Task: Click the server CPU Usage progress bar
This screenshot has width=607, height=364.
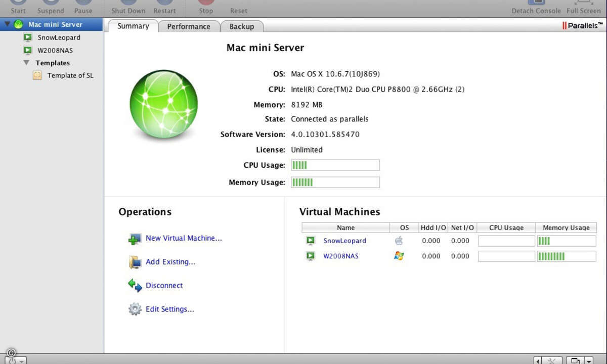Action: coord(335,165)
